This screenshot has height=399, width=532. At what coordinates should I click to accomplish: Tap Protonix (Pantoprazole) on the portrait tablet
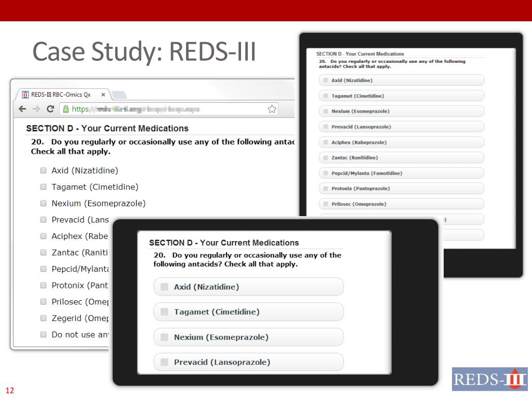point(402,188)
